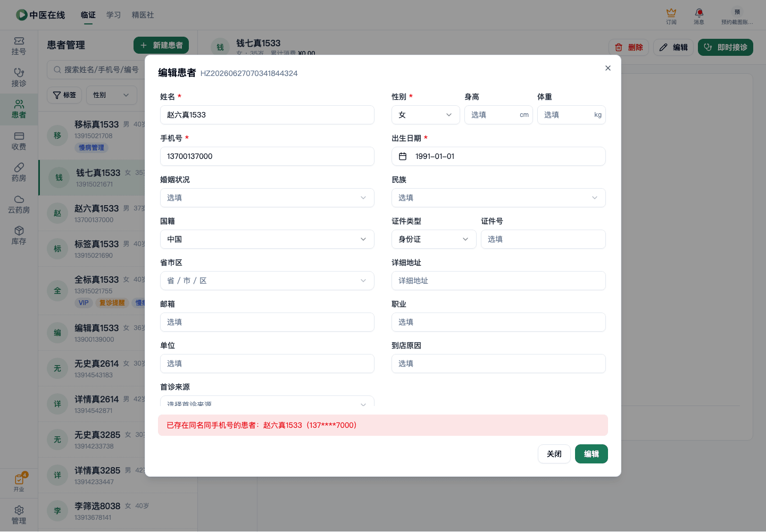Open 性别 dropdown showing 女

pos(426,115)
